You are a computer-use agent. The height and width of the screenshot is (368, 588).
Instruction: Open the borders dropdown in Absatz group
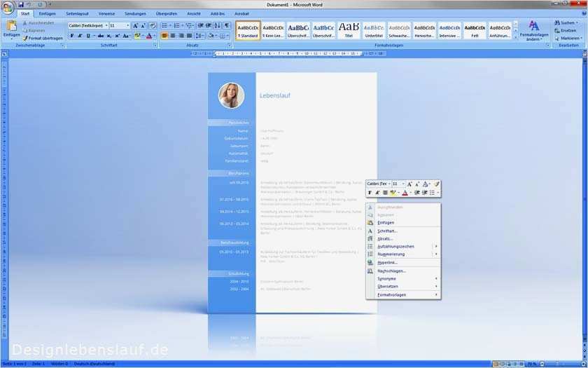tap(227, 36)
